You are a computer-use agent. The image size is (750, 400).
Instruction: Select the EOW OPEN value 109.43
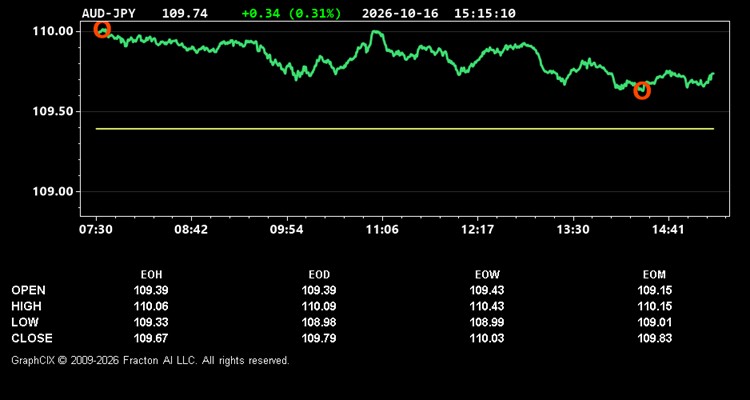click(x=487, y=290)
